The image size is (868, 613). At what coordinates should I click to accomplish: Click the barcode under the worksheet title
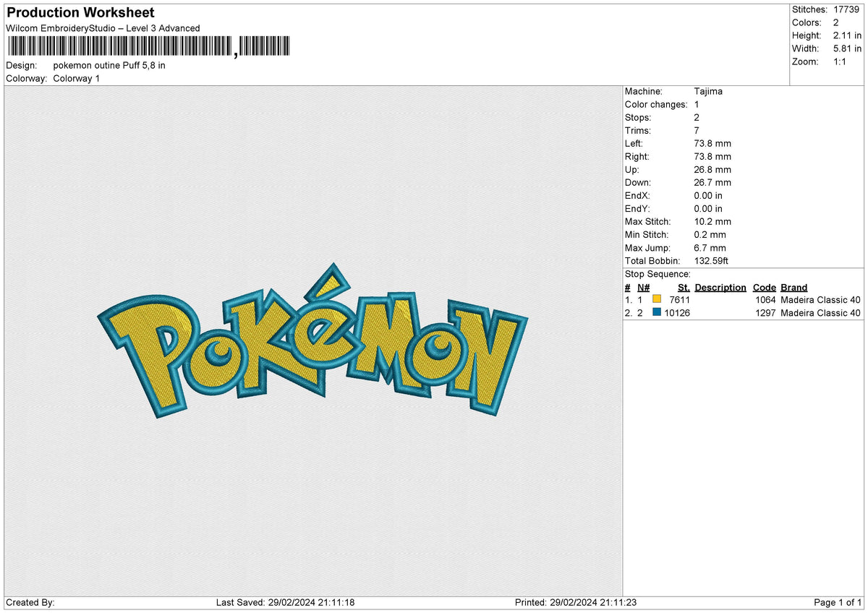[x=148, y=47]
